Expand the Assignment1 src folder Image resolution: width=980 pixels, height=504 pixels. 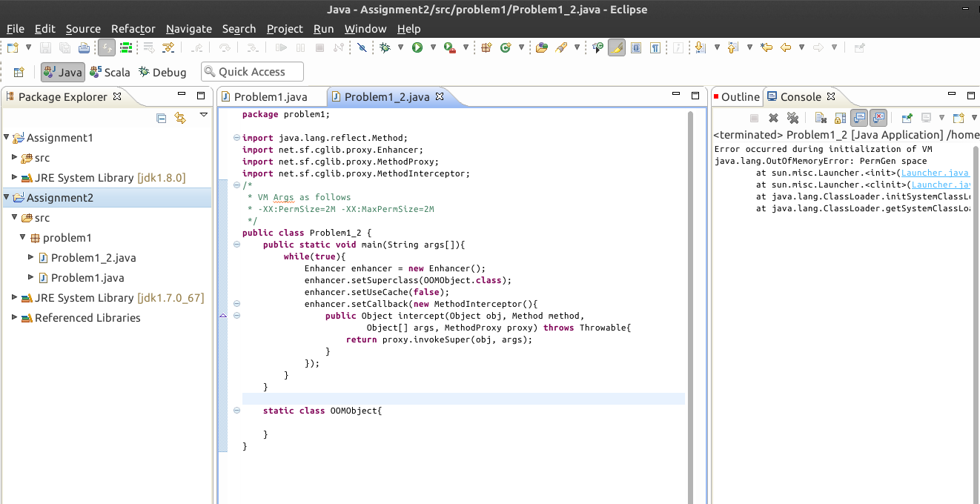pos(15,157)
